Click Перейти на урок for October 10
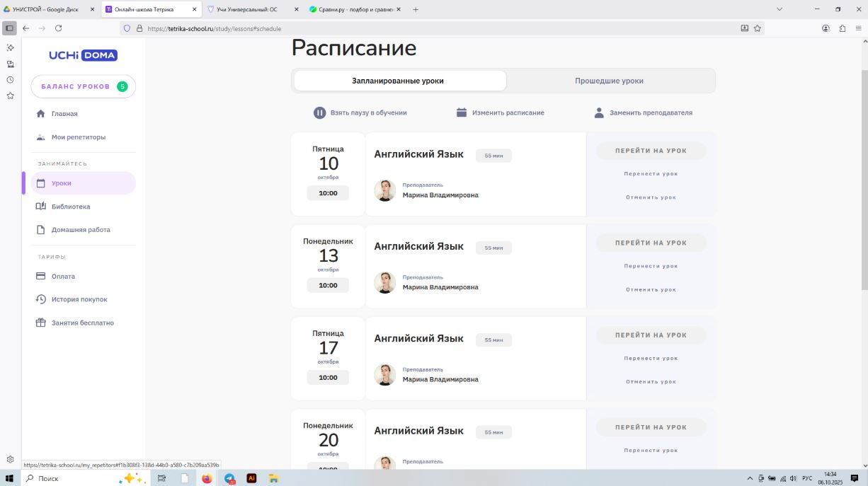Viewport: 868px width, 486px height. point(651,151)
